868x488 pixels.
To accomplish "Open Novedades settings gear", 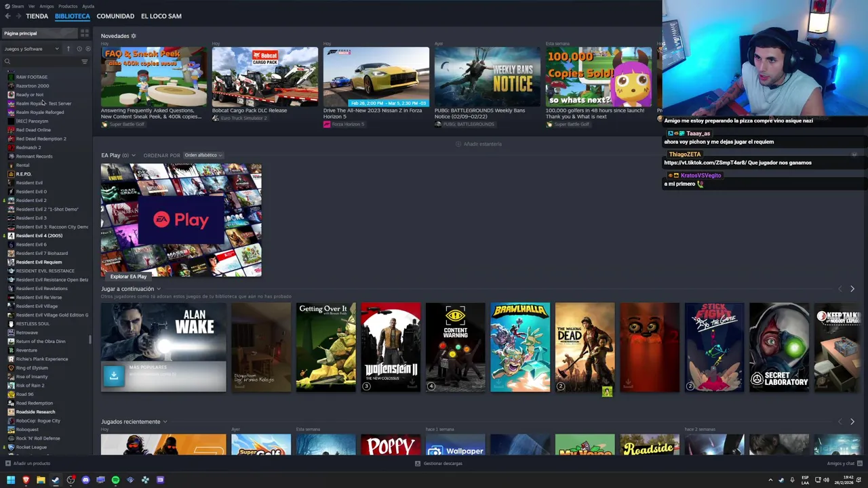I will 134,36.
